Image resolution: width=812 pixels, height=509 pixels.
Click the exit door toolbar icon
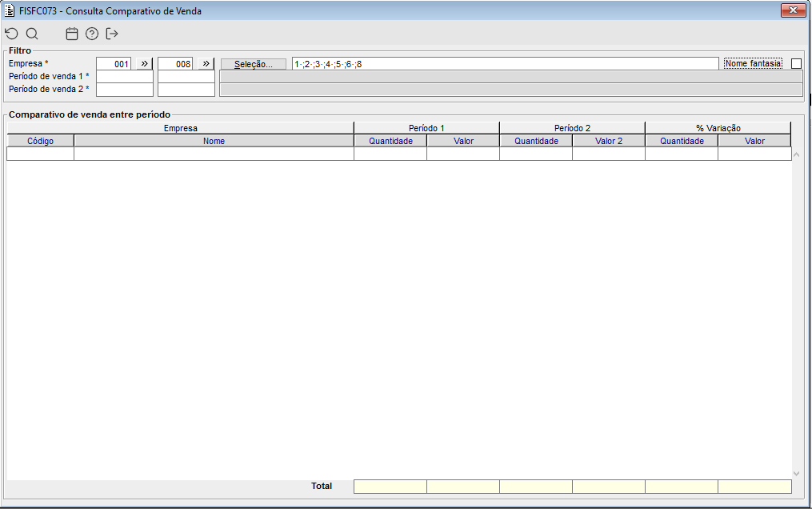(x=112, y=34)
